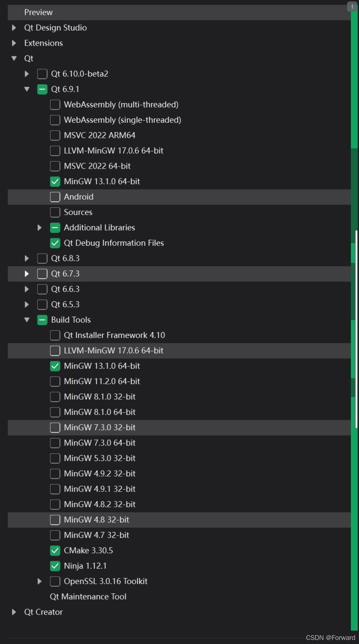Uncheck MinGW 13.1.0 64-bit under Build Tools
359x644 pixels.
(55, 366)
